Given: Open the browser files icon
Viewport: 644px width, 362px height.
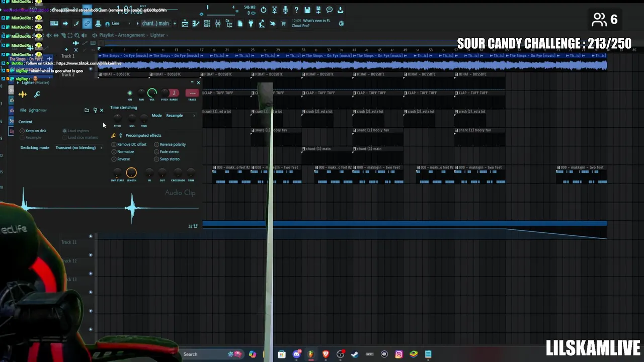Looking at the screenshot, I should click(240, 24).
